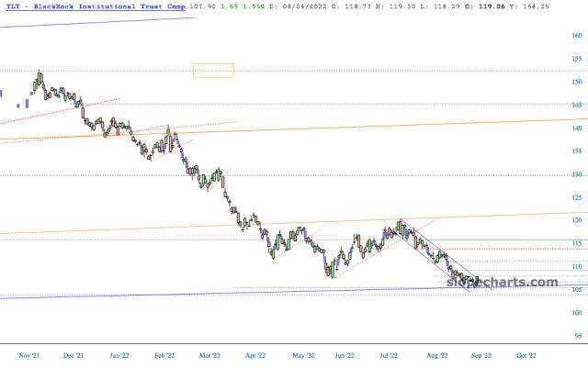Select the orange rectangle annotation near 152
The image size is (588, 368).
pos(214,71)
